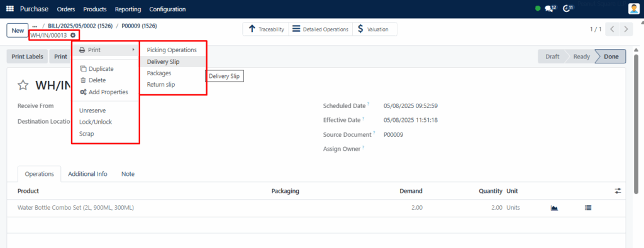Click the Receive From label

coord(36,105)
